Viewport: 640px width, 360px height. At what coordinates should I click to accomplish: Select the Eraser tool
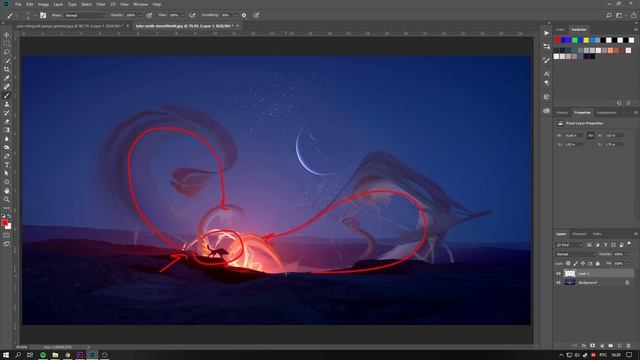tap(7, 121)
